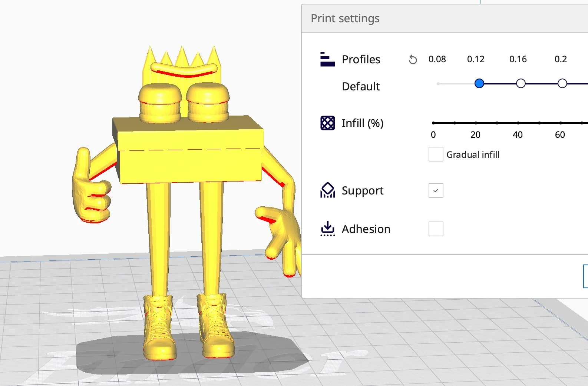Viewport: 588px width, 386px height.
Task: Set infill slider to 40 percent
Action: point(518,123)
